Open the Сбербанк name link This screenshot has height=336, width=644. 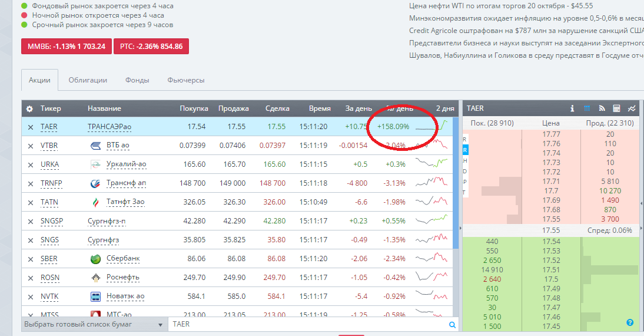(123, 259)
